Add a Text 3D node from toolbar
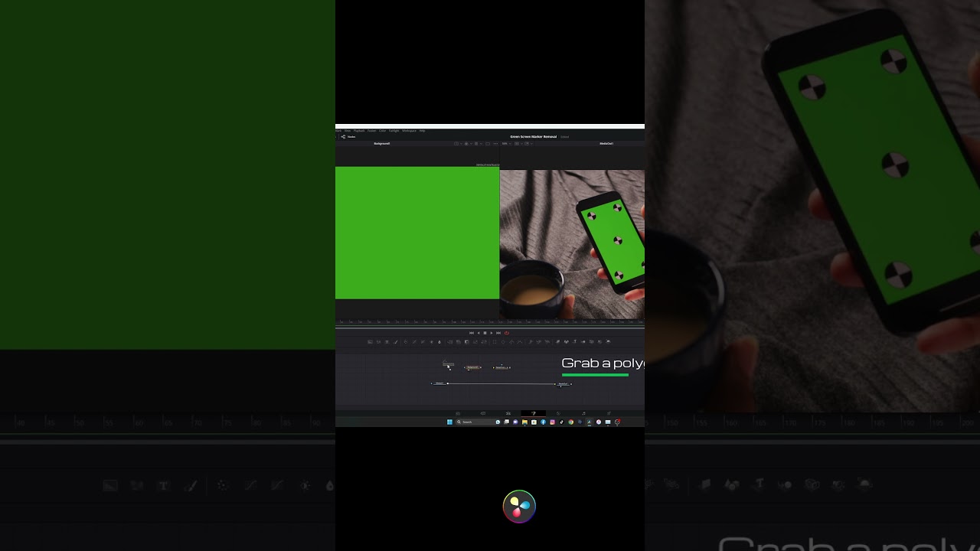This screenshot has height=551, width=980. point(574,341)
